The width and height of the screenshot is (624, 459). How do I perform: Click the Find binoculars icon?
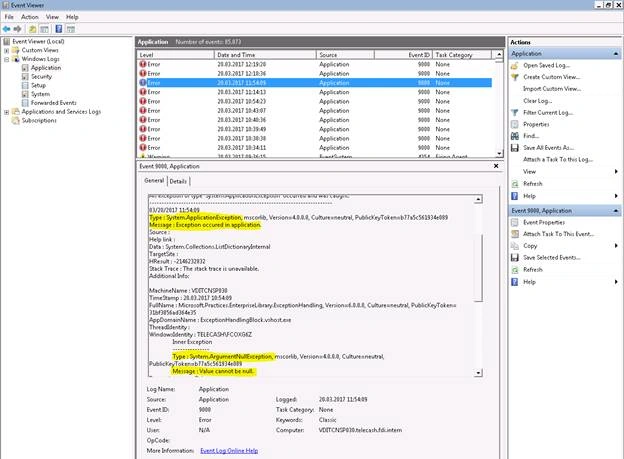(x=515, y=136)
